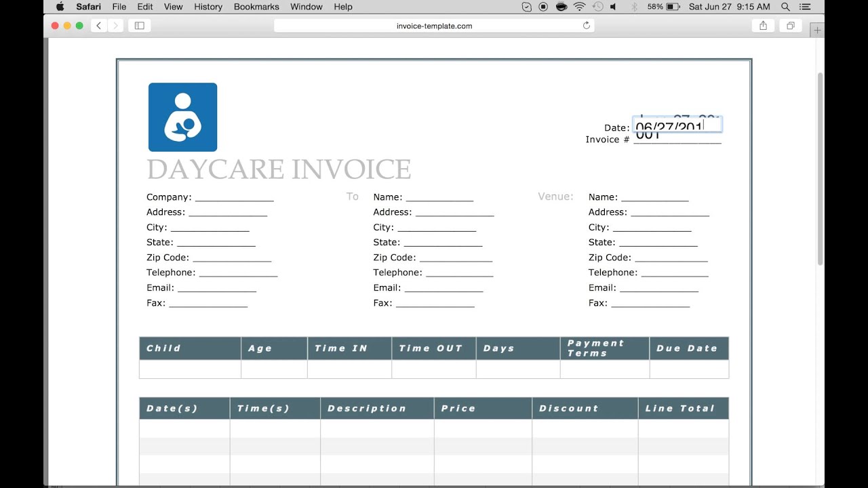Image resolution: width=868 pixels, height=488 pixels.
Task: Click the Bluetooth menu bar icon
Action: 633,7
